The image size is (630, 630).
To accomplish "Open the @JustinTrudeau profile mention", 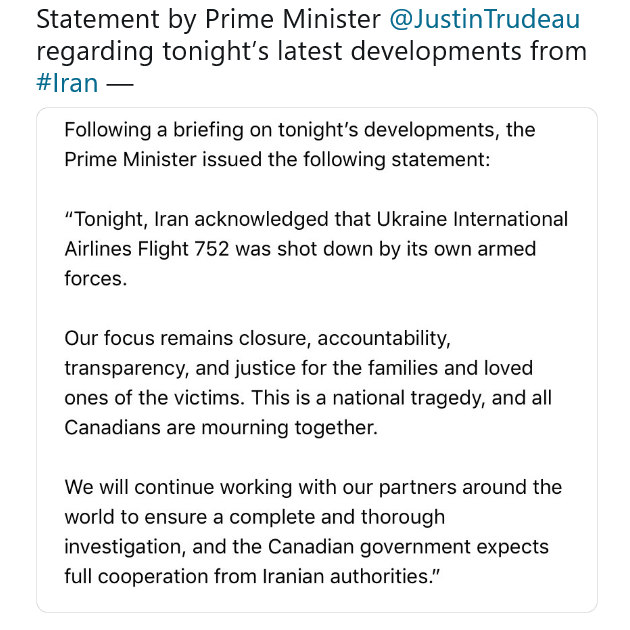I will tap(485, 19).
